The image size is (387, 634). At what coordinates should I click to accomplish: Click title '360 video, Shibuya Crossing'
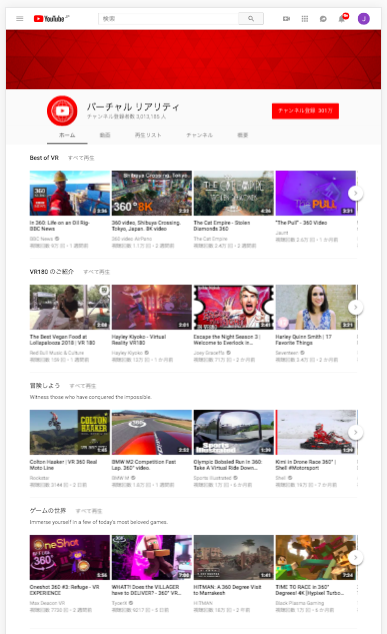pyautogui.click(x=146, y=226)
